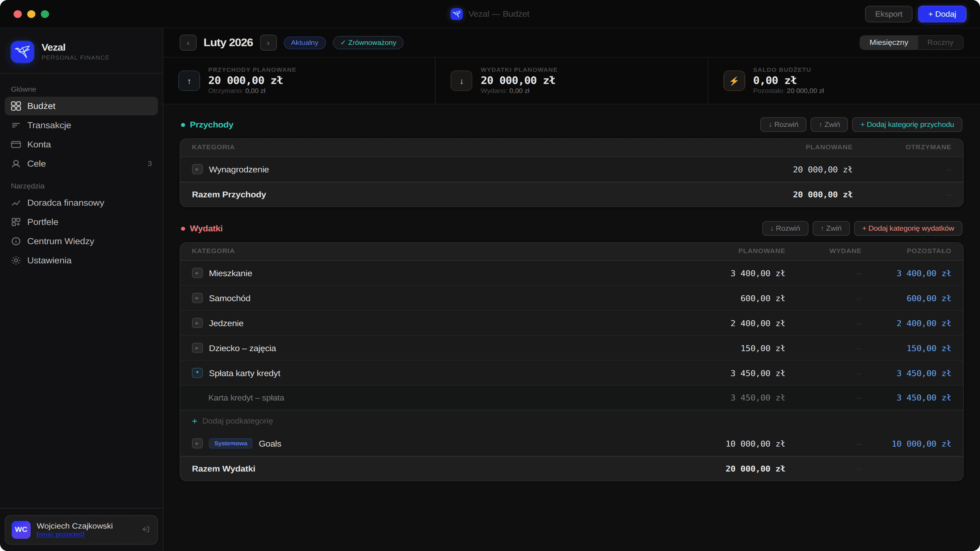Expand the Mieszkanie expense category
This screenshot has height=551, width=980.
(197, 273)
